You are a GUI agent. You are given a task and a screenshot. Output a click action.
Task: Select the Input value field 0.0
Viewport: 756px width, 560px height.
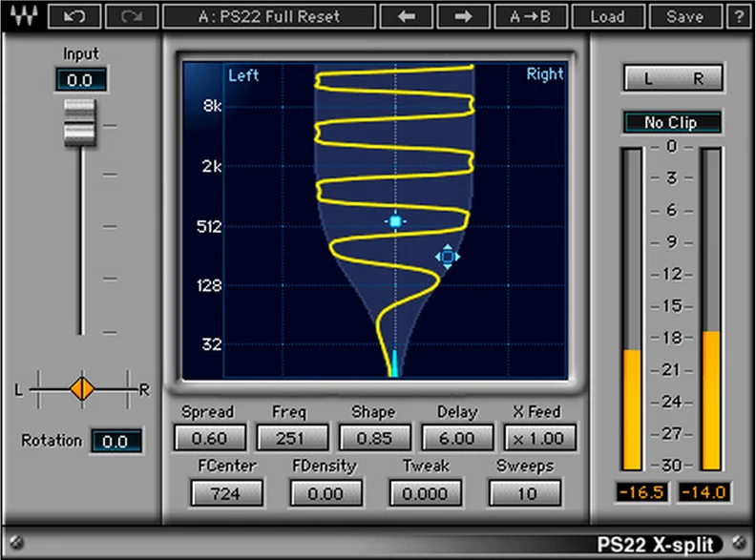point(80,79)
